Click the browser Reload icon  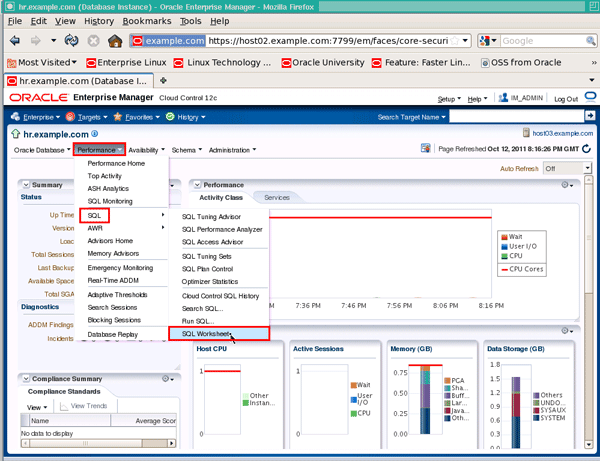pos(72,41)
